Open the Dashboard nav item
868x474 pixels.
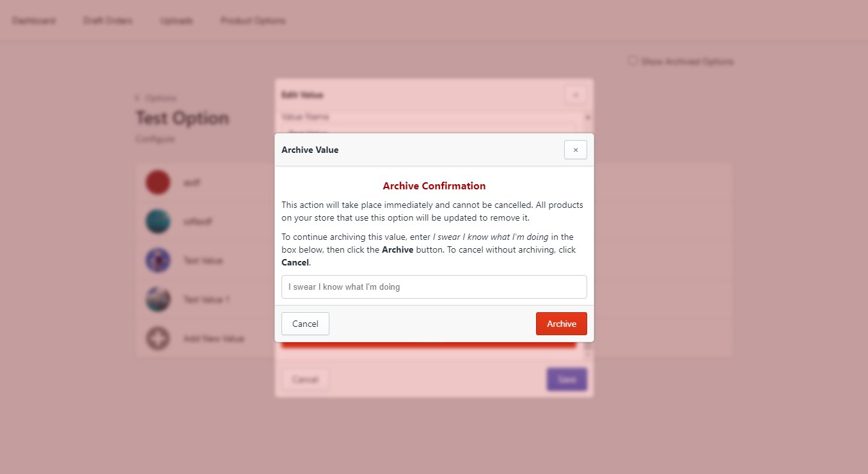pos(34,20)
